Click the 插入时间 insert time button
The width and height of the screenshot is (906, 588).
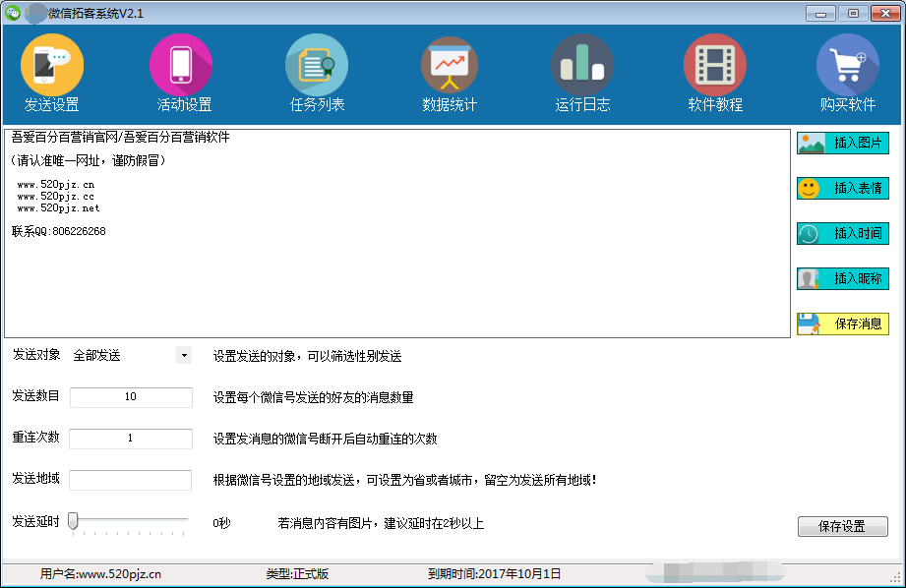click(842, 233)
